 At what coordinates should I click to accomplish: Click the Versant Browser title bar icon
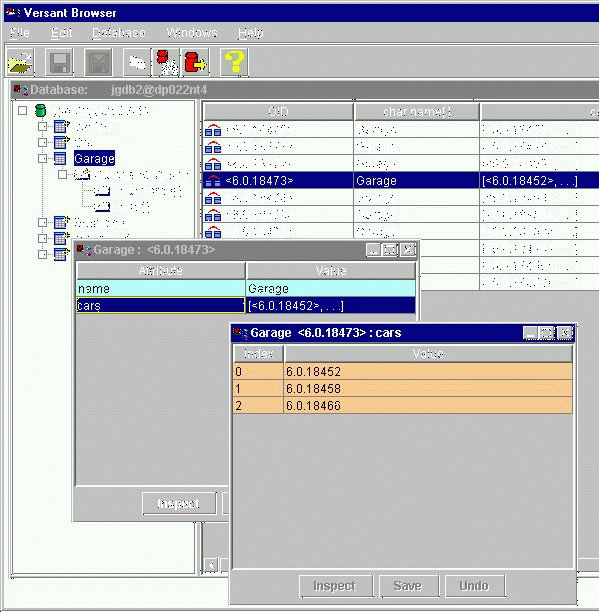12,12
